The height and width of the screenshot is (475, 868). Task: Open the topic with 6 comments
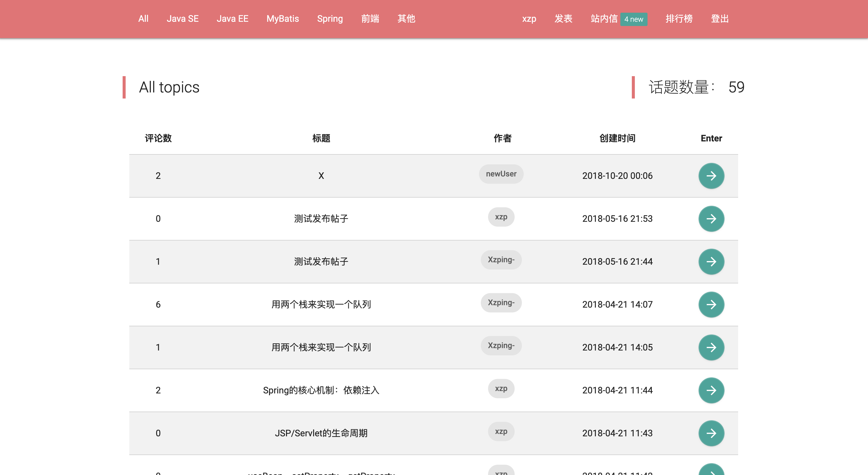(x=711, y=304)
